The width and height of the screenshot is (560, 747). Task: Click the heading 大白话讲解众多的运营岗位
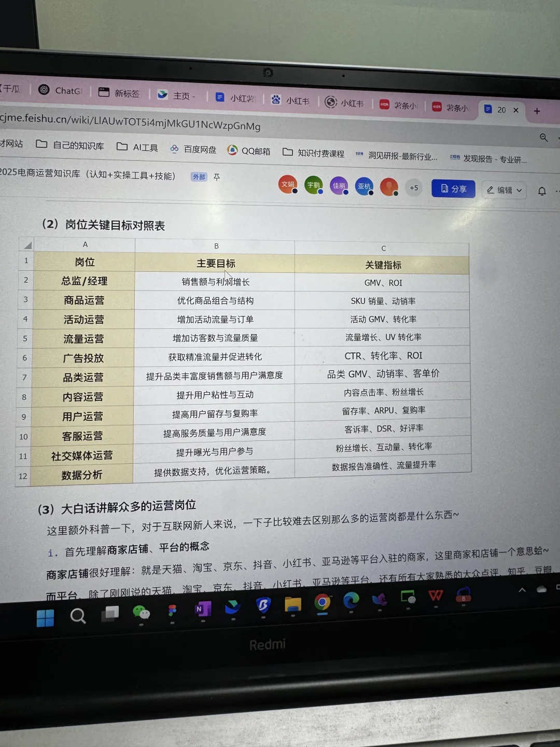[x=129, y=507]
